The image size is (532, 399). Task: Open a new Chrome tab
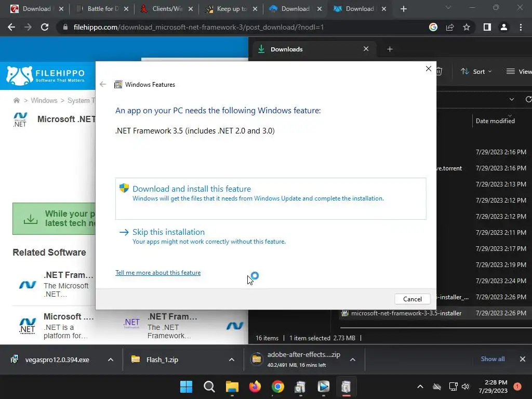click(403, 9)
